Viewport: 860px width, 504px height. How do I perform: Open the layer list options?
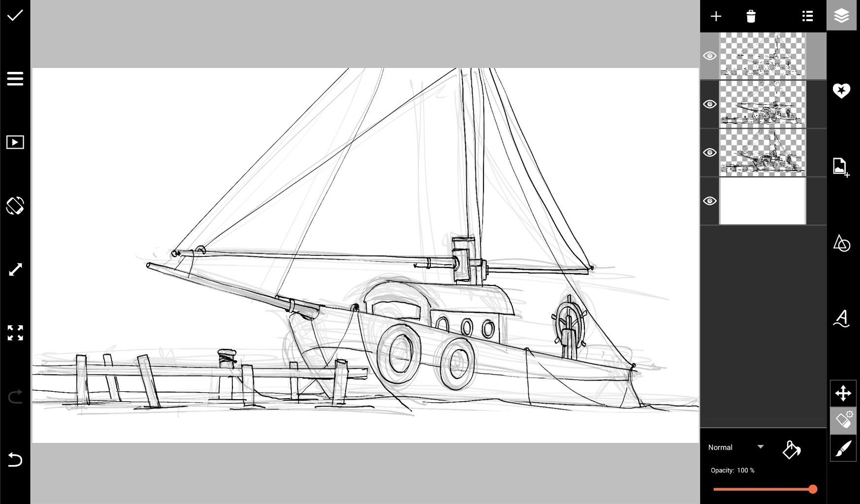pyautogui.click(x=807, y=16)
